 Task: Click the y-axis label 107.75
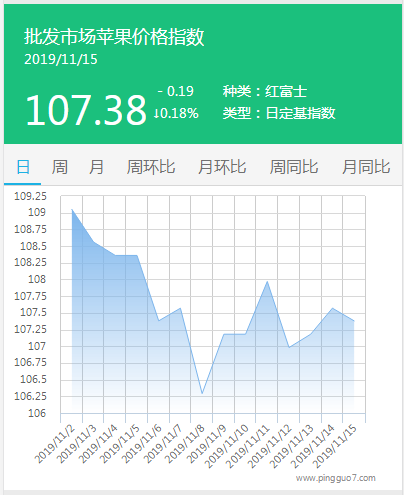point(30,296)
